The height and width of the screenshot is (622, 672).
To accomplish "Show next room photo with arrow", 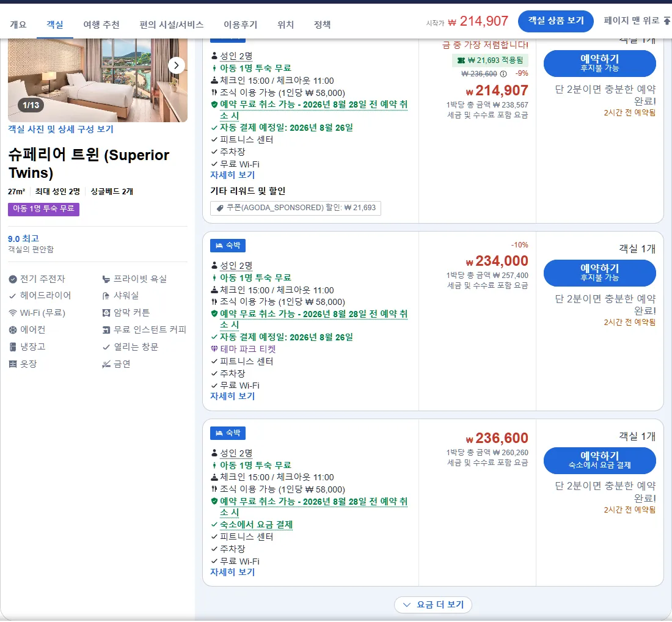I will 176,65.
